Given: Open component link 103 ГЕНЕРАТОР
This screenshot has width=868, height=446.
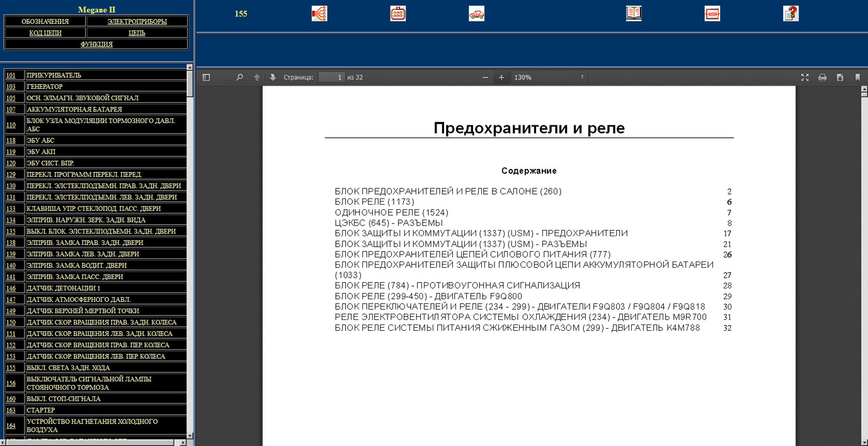Looking at the screenshot, I should (x=11, y=86).
